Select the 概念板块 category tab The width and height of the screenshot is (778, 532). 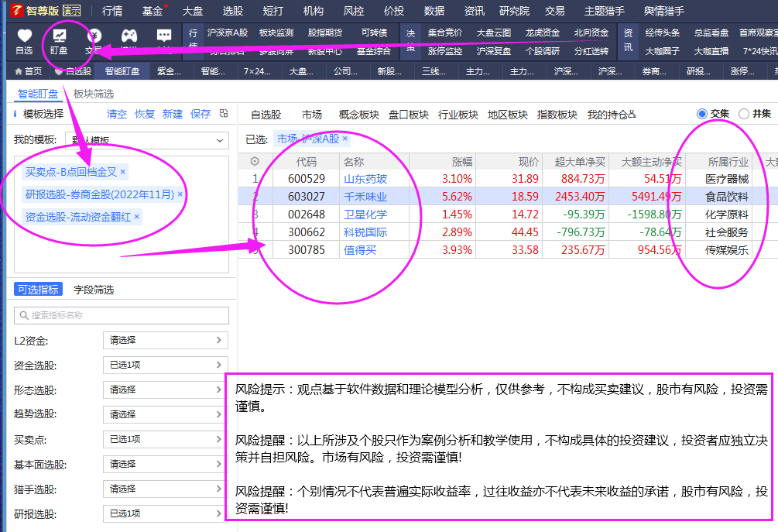(358, 115)
